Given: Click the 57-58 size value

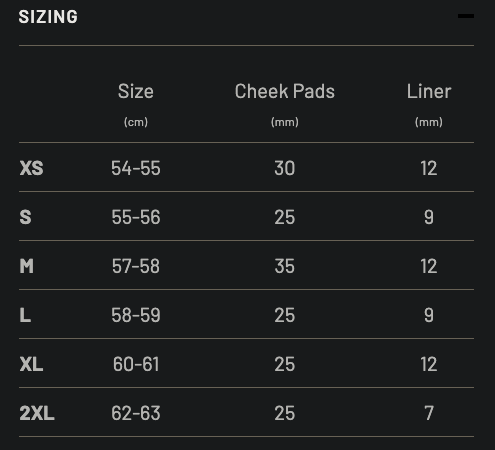Looking at the screenshot, I should tap(136, 266).
